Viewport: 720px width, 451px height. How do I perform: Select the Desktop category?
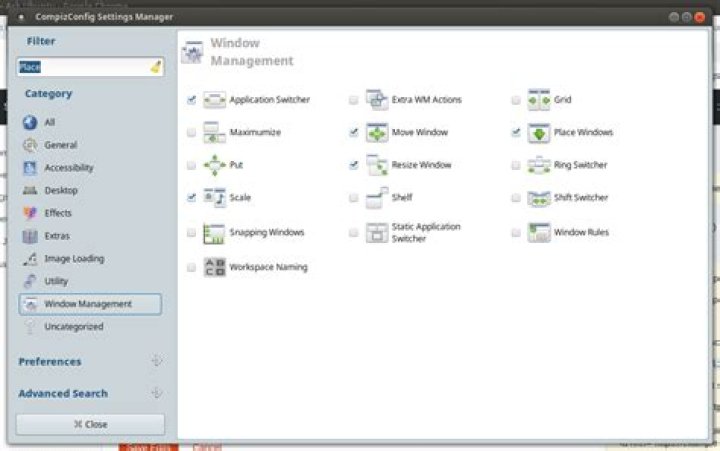click(x=90, y=191)
